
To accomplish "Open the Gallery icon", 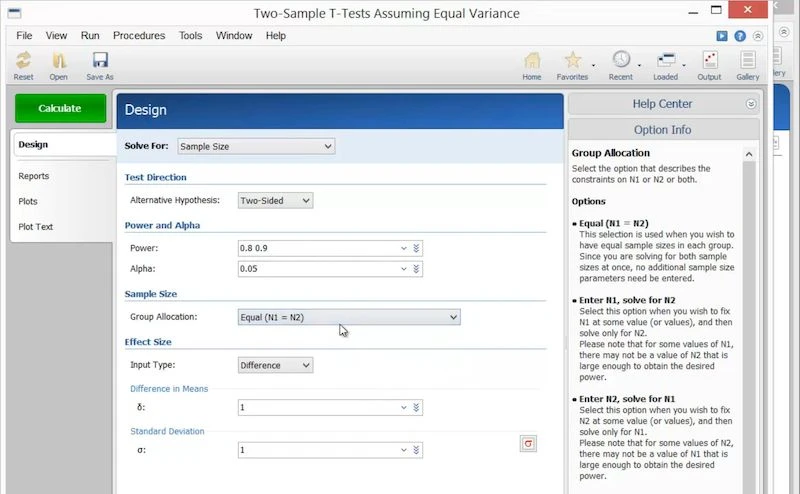I will pyautogui.click(x=748, y=60).
